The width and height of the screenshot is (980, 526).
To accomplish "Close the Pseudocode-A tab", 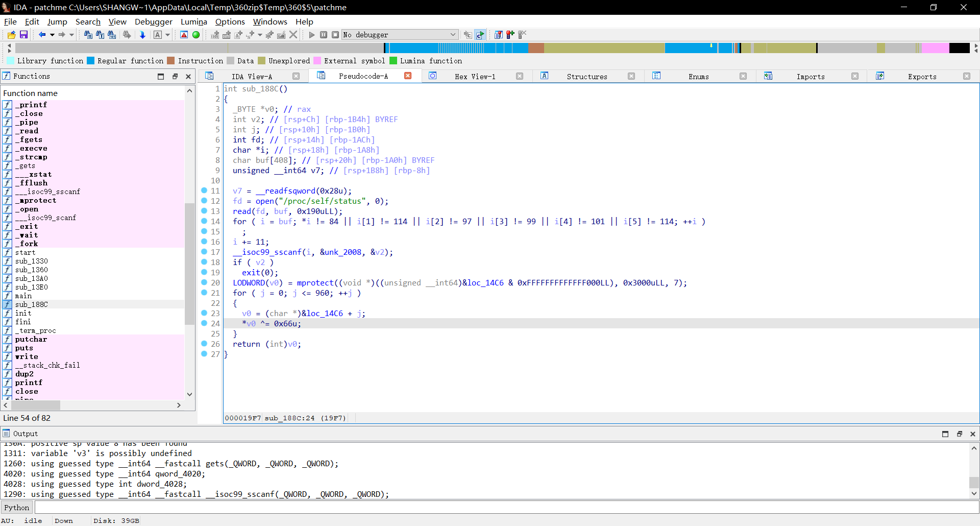I will (408, 76).
